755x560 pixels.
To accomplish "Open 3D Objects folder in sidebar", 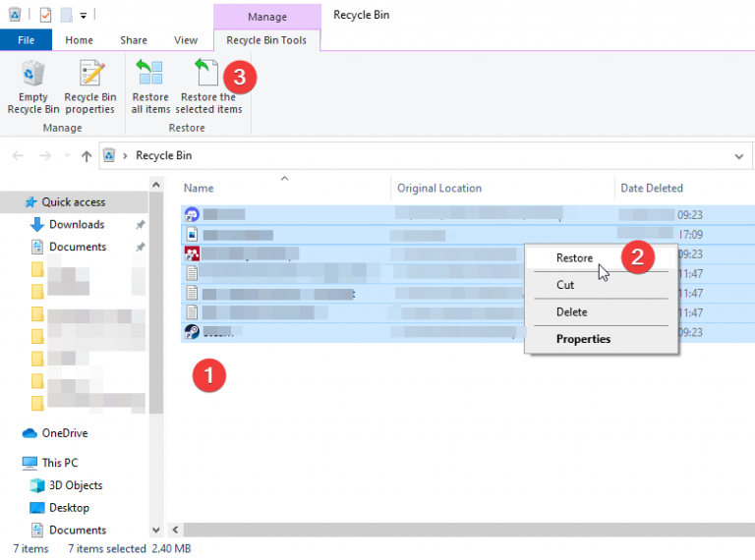I will tap(76, 485).
